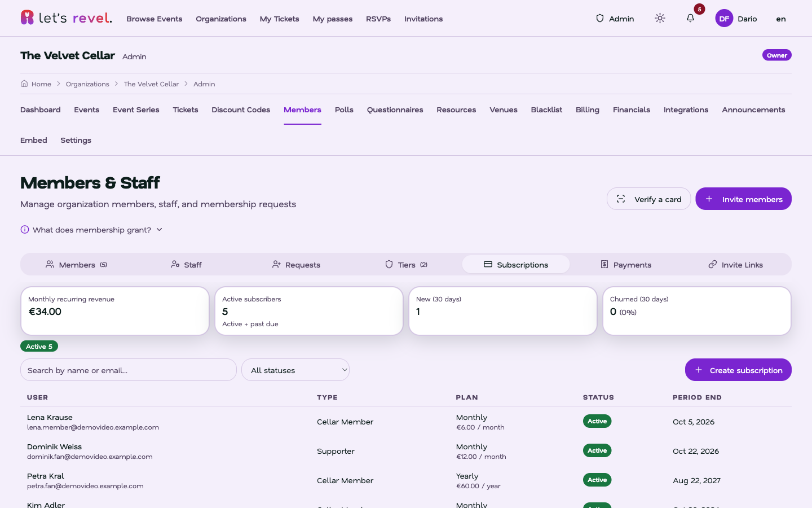
Task: Toggle the light/dark theme sun icon
Action: click(x=660, y=19)
